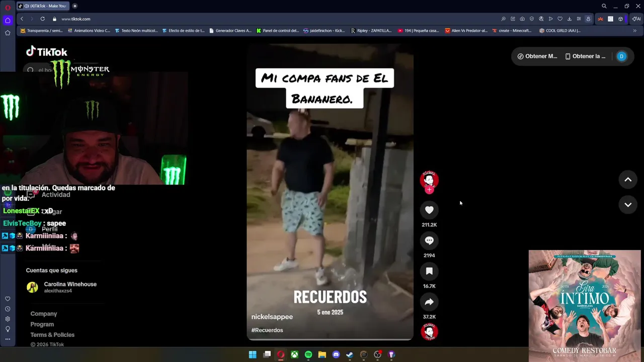Open the Gira Intimo comedy poster thumbnail
The width and height of the screenshot is (644, 362).
coord(585,306)
